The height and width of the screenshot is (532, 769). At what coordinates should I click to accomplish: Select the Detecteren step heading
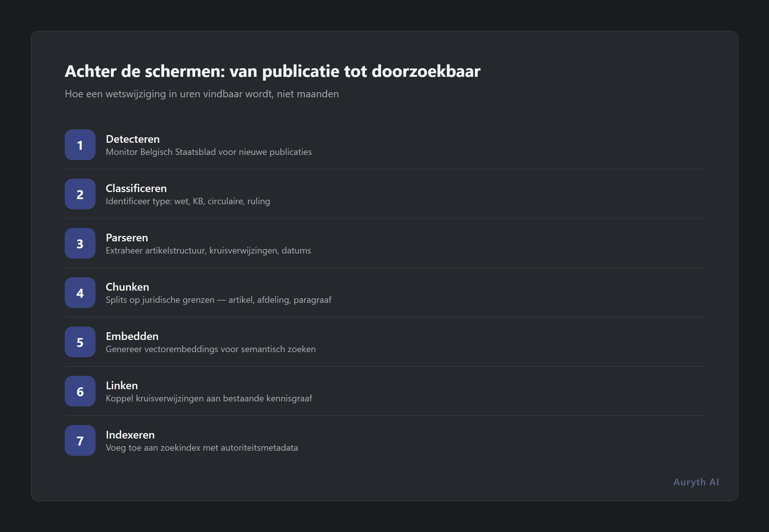click(x=132, y=139)
